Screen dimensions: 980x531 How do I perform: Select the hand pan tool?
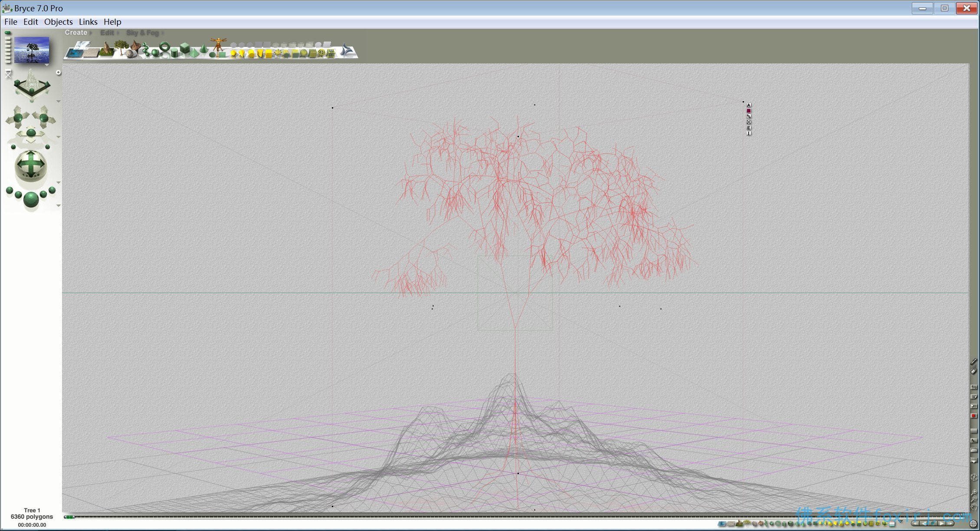[973, 507]
